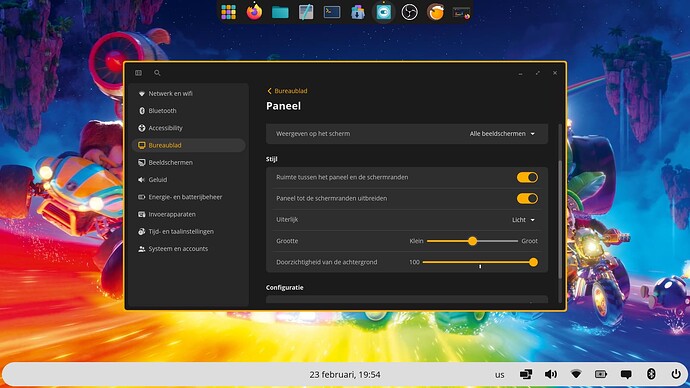Open the Wi-Fi network applet
Image resolution: width=690 pixels, height=388 pixels.
(576, 374)
